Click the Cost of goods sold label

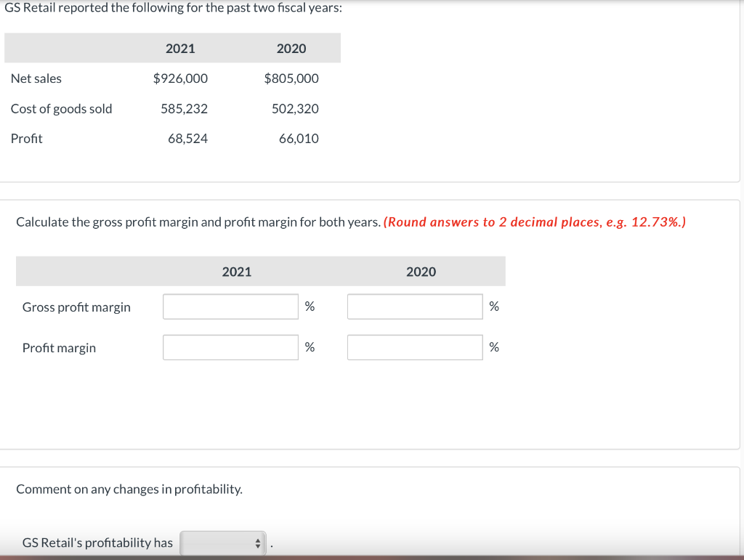tap(61, 109)
